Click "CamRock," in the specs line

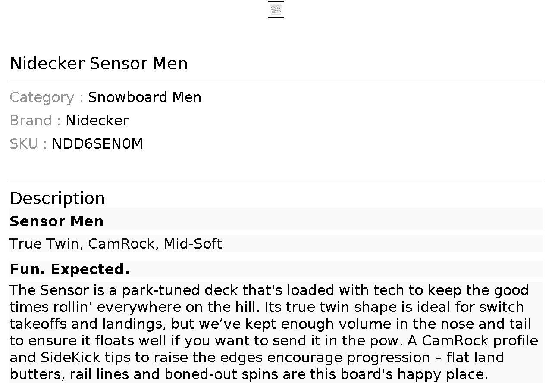click(x=123, y=244)
